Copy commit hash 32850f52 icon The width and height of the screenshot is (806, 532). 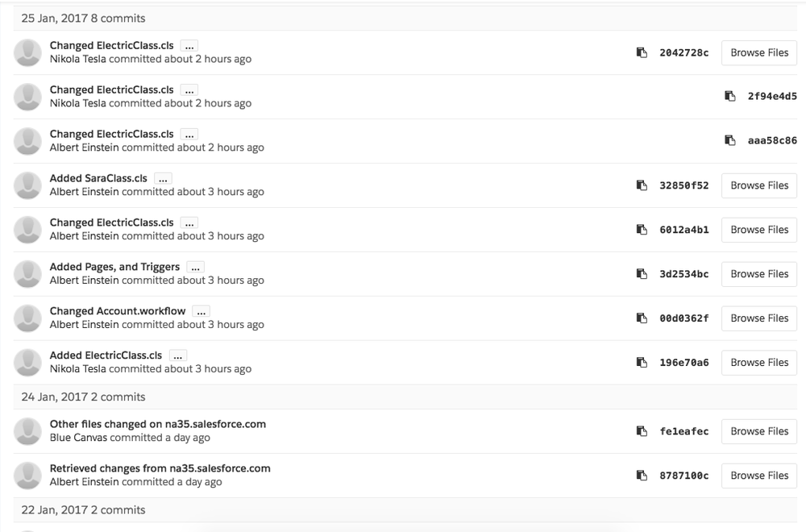pyautogui.click(x=642, y=185)
